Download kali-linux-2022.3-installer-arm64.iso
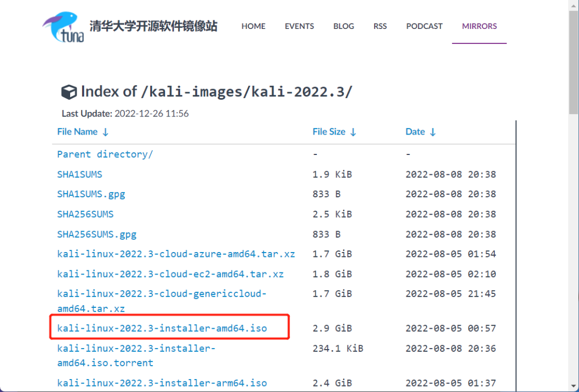This screenshot has height=392, width=579. pos(162,383)
